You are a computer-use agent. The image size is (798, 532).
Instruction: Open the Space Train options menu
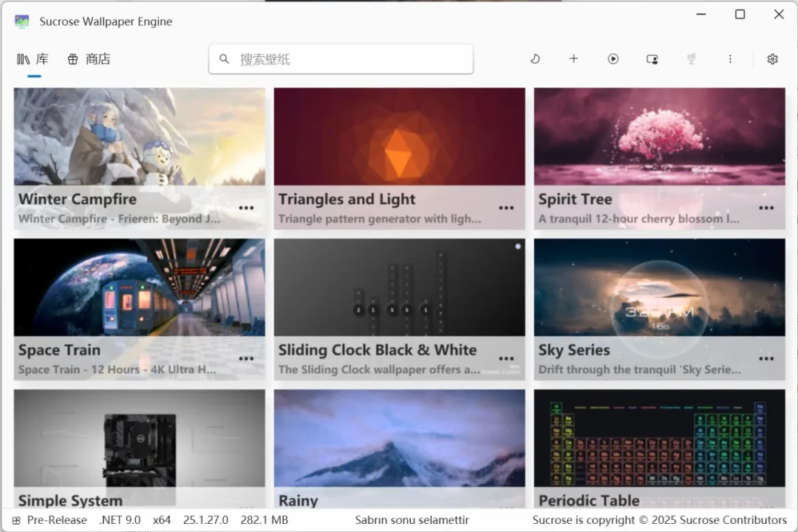pos(246,359)
